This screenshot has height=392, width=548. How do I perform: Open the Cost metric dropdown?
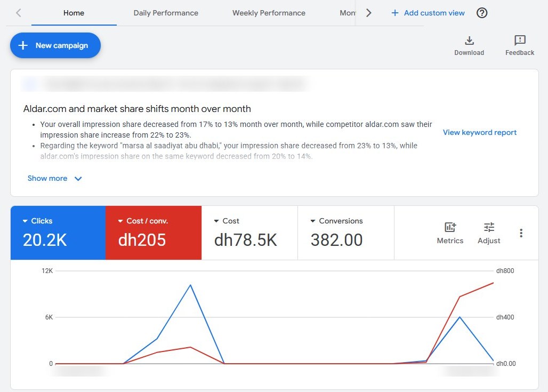click(227, 221)
